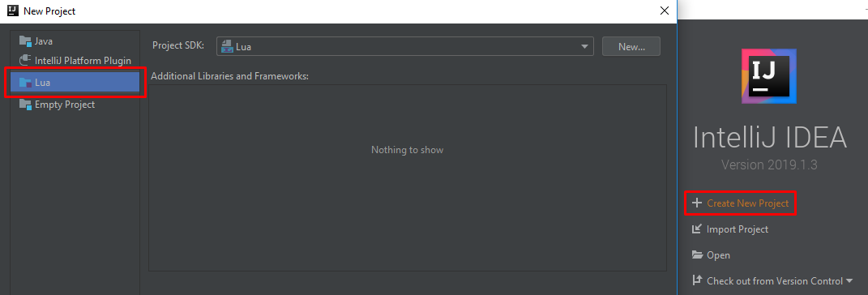Click the IJ icon in New Project title bar
Screen dimensions: 868x295
pyautogui.click(x=13, y=11)
